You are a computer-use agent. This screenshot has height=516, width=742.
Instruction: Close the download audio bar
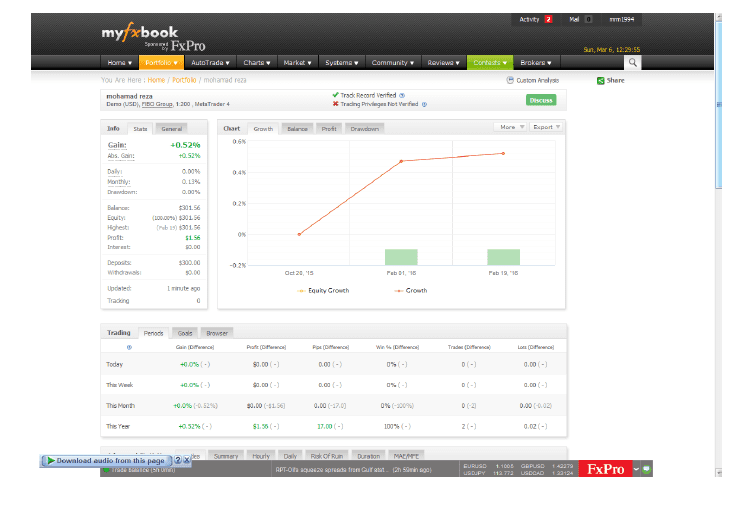186,460
